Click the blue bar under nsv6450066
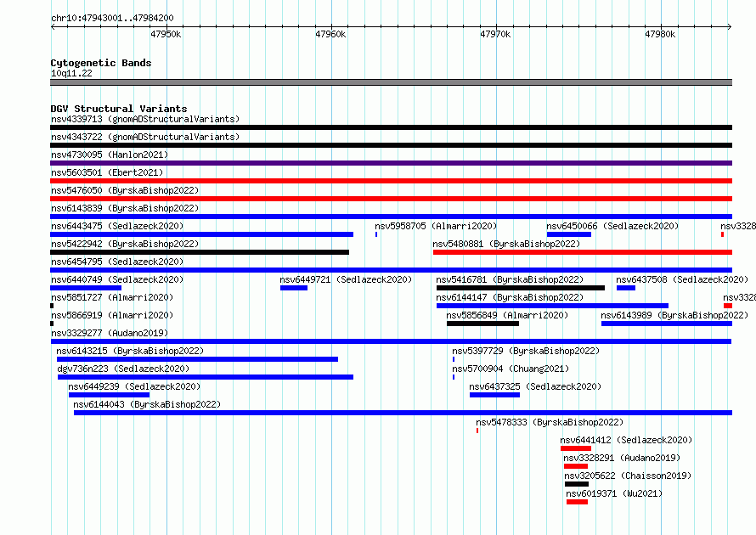Viewport: 756px width, 535px height. (x=569, y=234)
